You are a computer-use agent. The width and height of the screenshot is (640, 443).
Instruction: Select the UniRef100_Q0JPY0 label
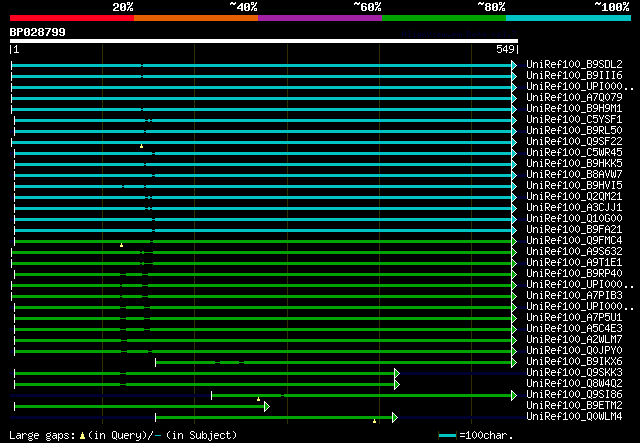coord(574,351)
